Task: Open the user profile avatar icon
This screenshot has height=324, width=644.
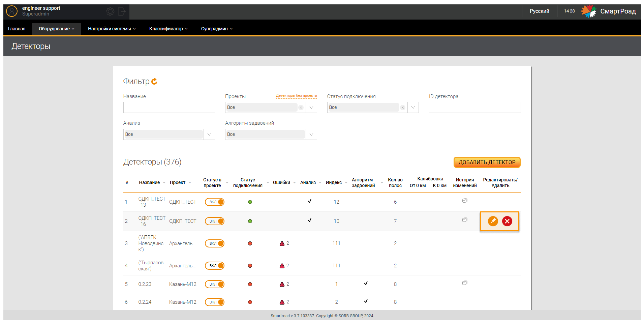Action: click(12, 11)
